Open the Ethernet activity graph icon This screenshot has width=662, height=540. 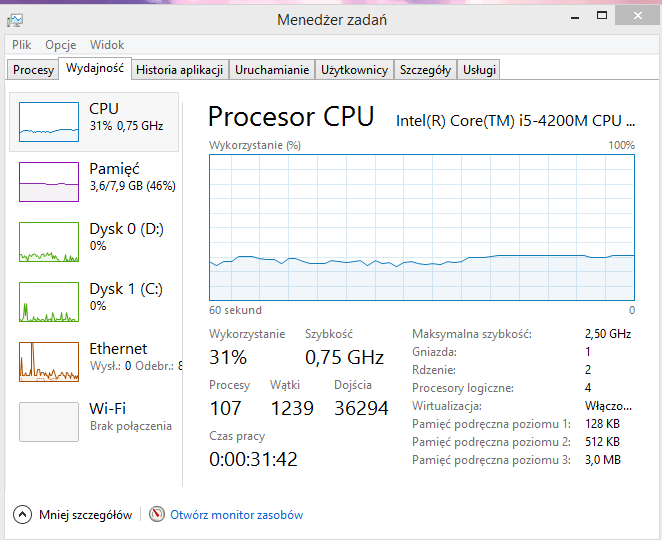49,362
